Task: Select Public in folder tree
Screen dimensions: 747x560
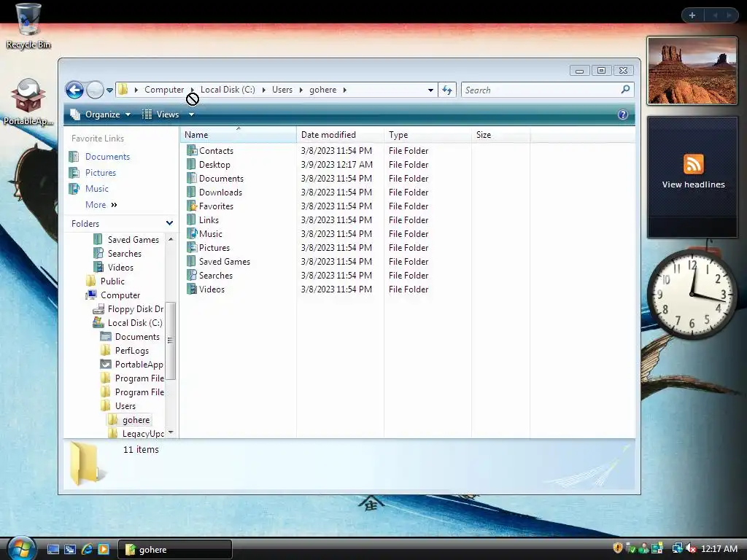Action: point(105,281)
